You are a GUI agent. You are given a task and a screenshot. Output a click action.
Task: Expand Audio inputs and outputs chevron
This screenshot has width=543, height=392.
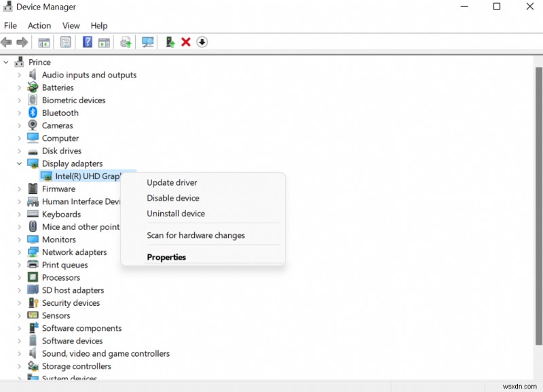pyautogui.click(x=20, y=75)
